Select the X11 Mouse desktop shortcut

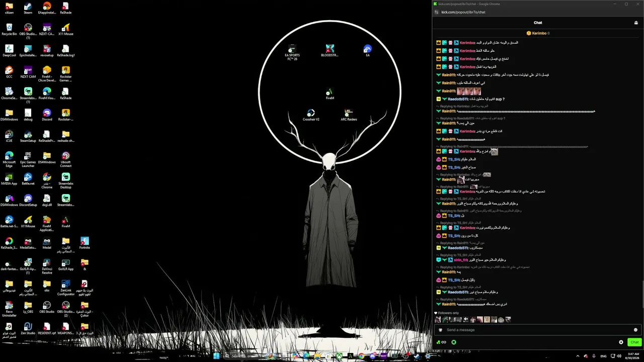pyautogui.click(x=66, y=29)
